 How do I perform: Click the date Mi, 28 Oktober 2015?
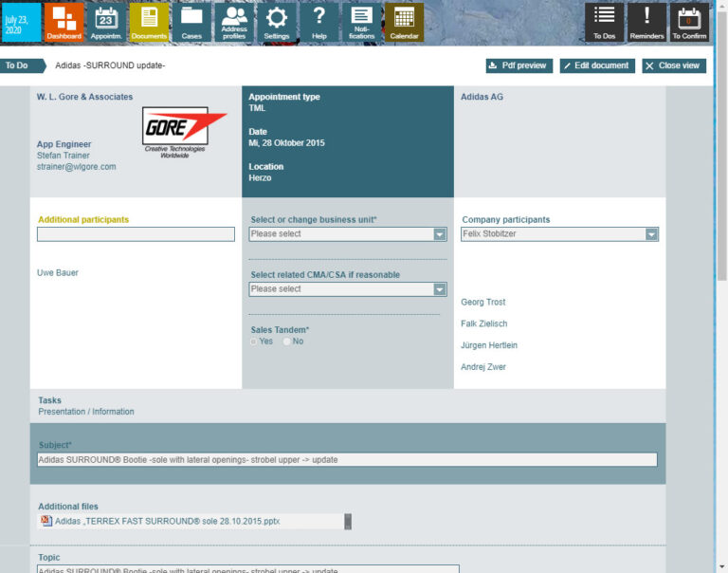286,142
